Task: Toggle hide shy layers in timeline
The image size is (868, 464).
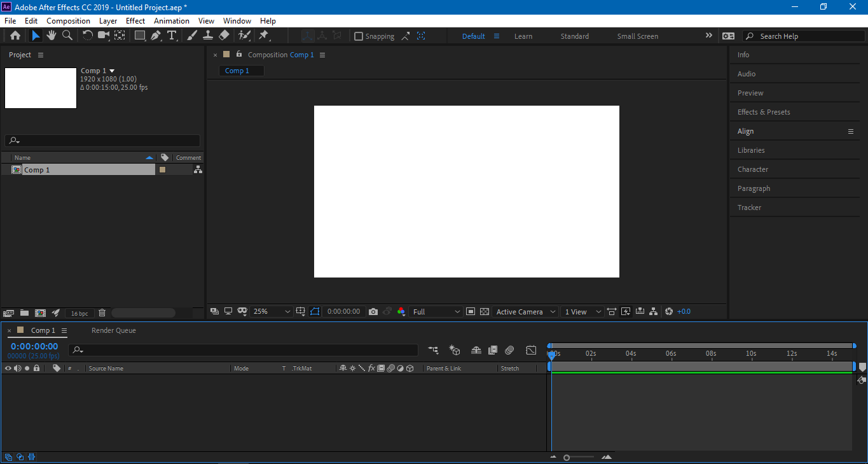Action: (476, 349)
